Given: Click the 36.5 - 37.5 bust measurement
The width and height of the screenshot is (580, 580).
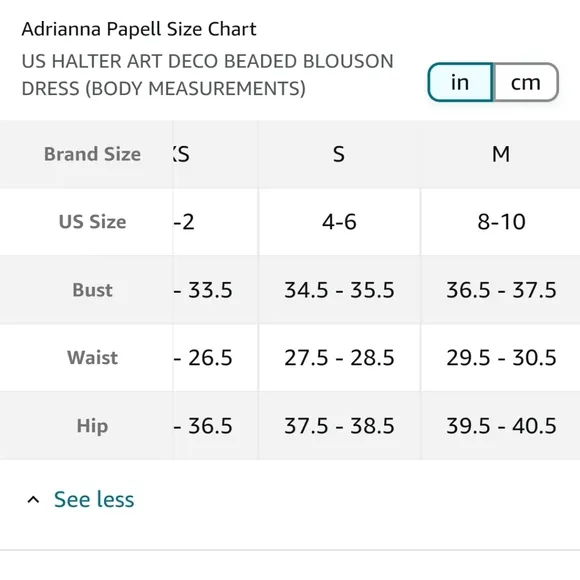Looking at the screenshot, I should click(501, 290).
